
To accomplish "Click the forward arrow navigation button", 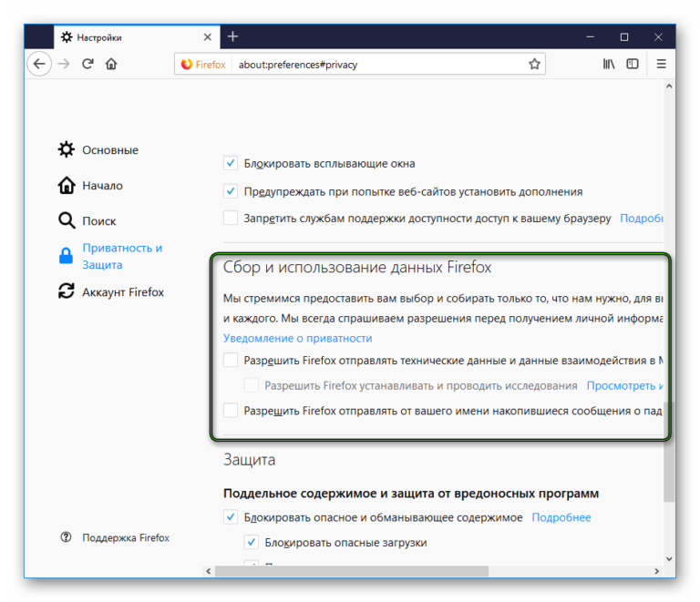I will point(64,64).
